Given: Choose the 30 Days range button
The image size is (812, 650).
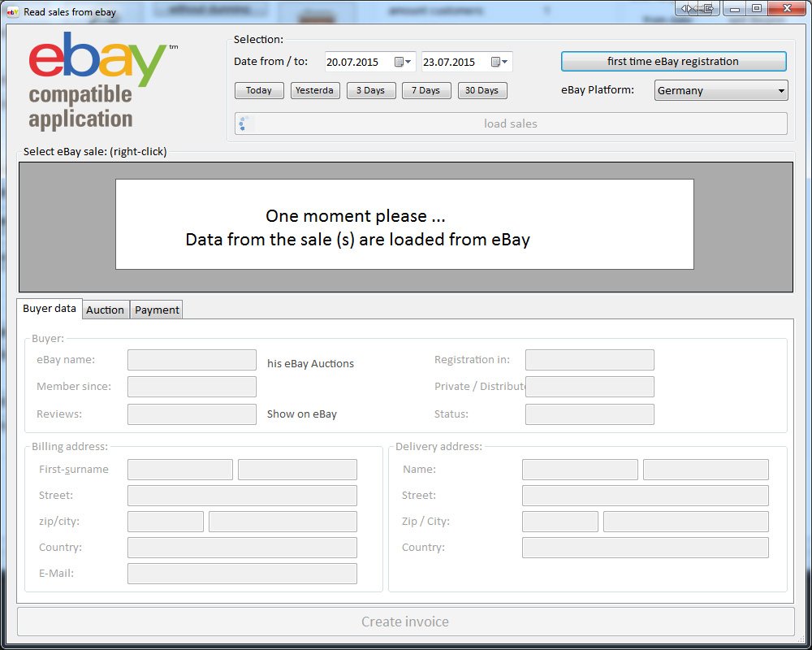Looking at the screenshot, I should pyautogui.click(x=482, y=90).
